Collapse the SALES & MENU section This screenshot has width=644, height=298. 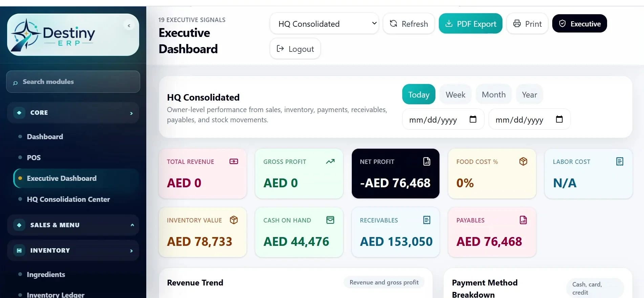click(x=73, y=225)
